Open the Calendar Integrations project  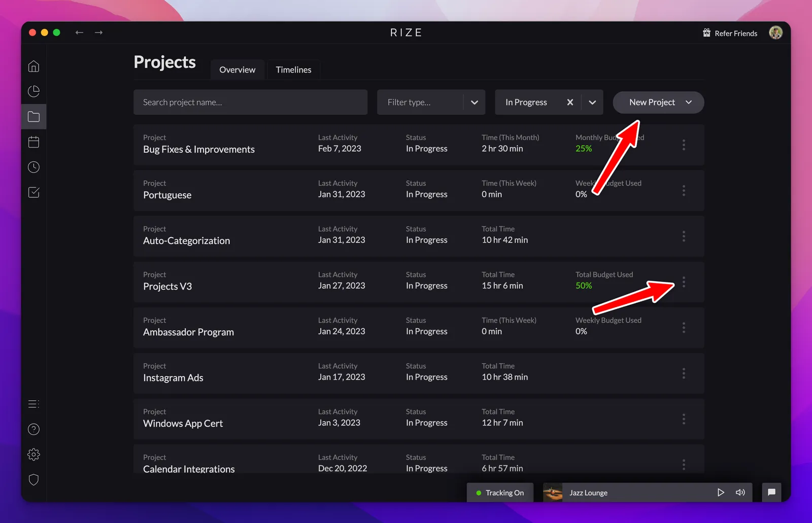189,468
